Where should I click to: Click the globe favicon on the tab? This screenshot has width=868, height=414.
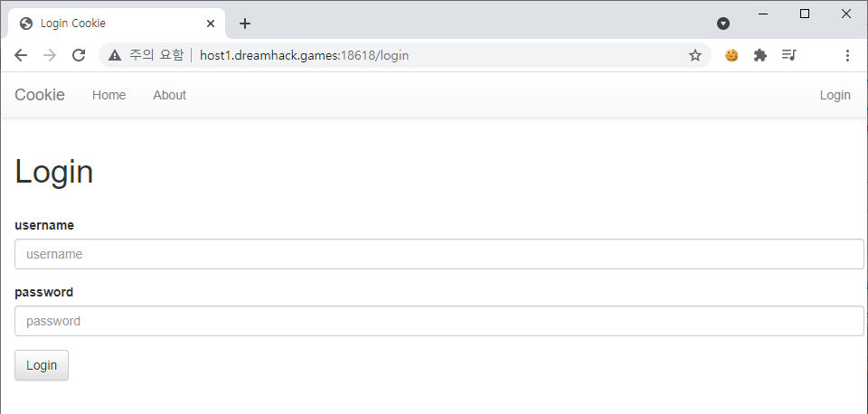(25, 24)
